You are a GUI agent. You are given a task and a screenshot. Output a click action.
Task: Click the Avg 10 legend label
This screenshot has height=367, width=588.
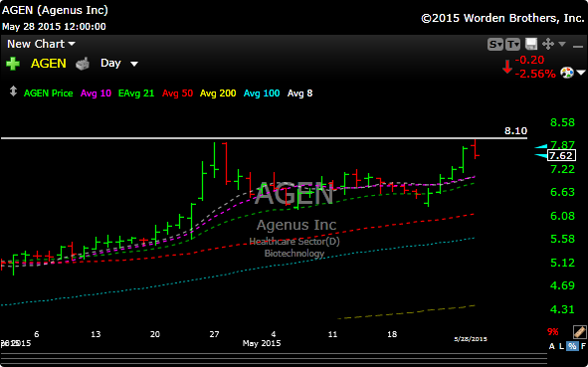point(96,93)
